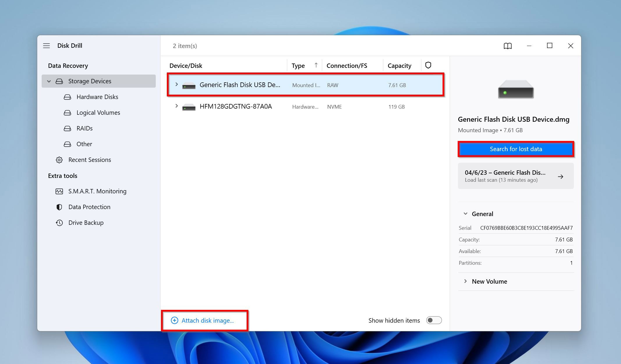Click the Storage Devices drive icon

pyautogui.click(x=59, y=81)
